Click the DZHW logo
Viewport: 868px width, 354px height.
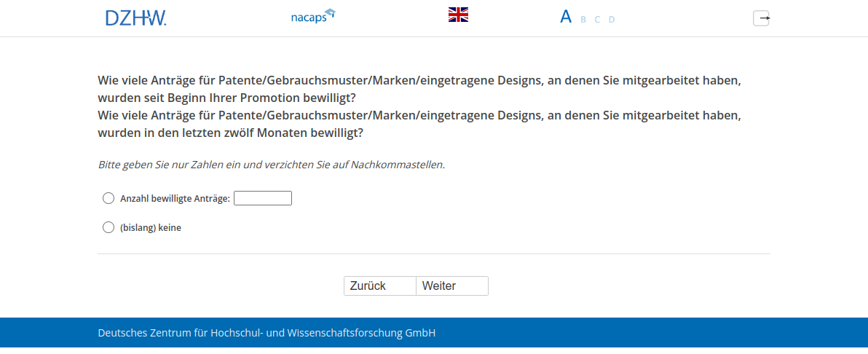pos(135,17)
